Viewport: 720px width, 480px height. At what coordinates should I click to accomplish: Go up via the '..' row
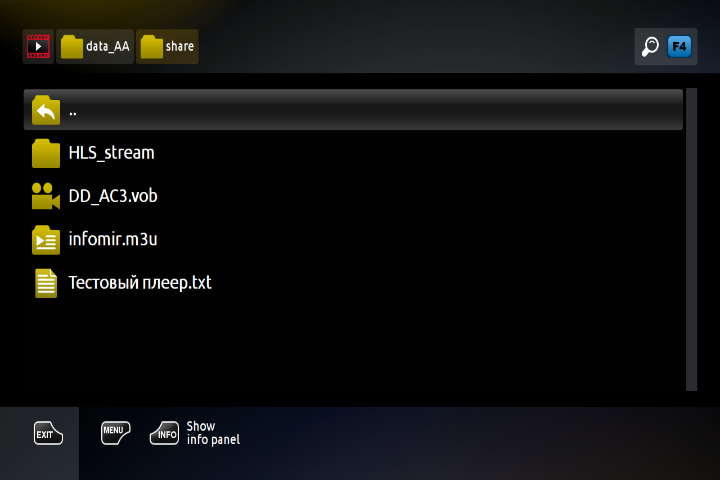click(353, 110)
